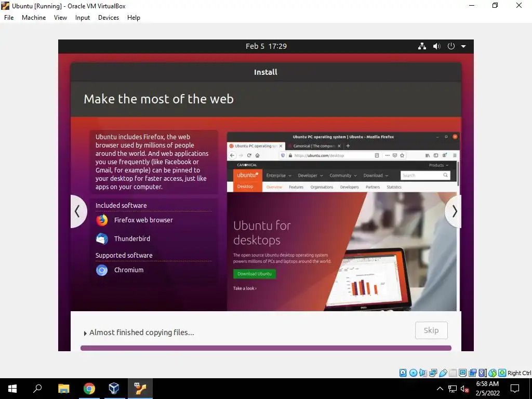
Task: Click the USB devices status icon
Action: (x=443, y=373)
